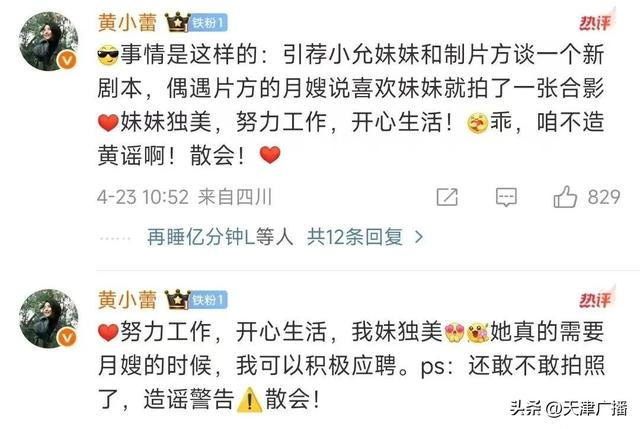The width and height of the screenshot is (640, 429).
Task: Click the crown badge on second 黄小蕾 comment
Action: pos(178,299)
